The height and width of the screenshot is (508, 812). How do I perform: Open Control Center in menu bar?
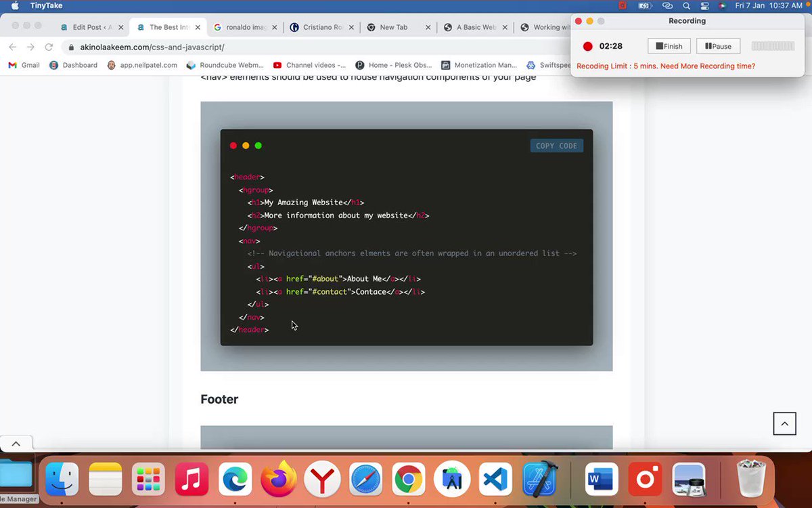(x=705, y=5)
